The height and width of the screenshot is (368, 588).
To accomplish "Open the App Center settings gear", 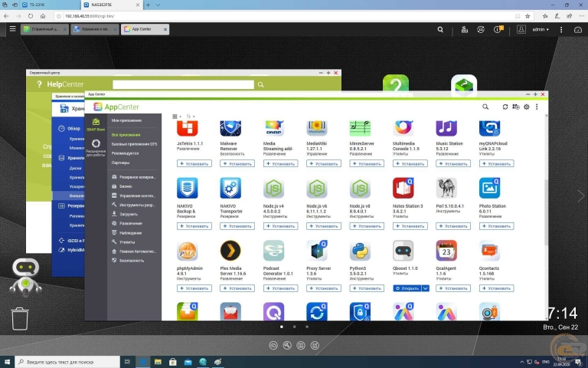I will pyautogui.click(x=527, y=107).
